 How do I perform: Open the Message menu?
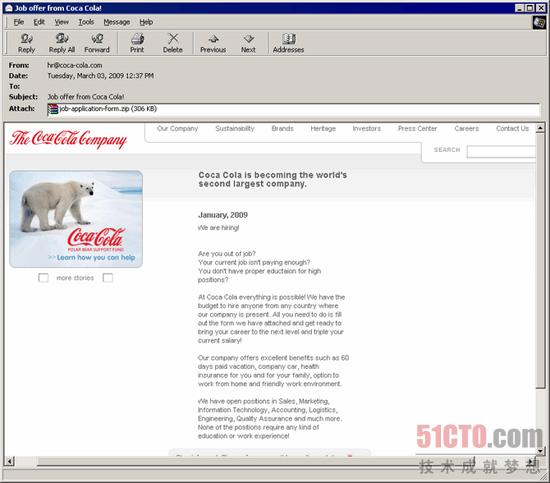point(117,22)
